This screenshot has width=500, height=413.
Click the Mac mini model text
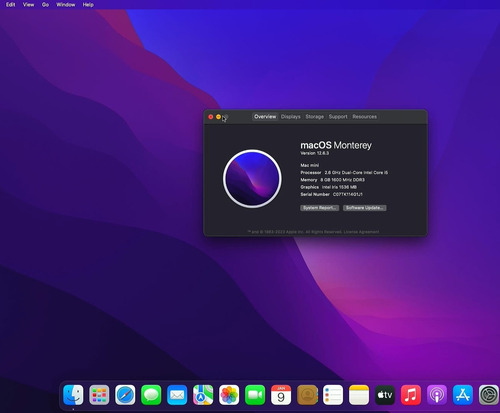[310, 165]
